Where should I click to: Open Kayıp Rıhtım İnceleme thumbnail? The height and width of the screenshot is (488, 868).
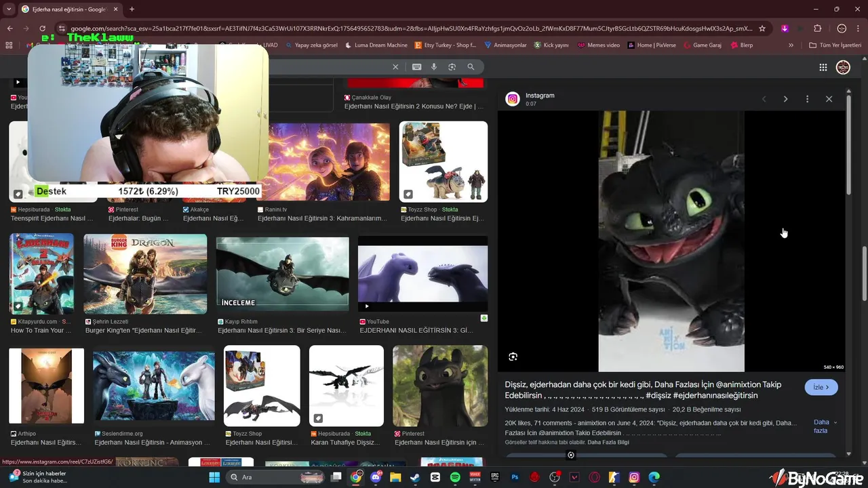point(283,274)
